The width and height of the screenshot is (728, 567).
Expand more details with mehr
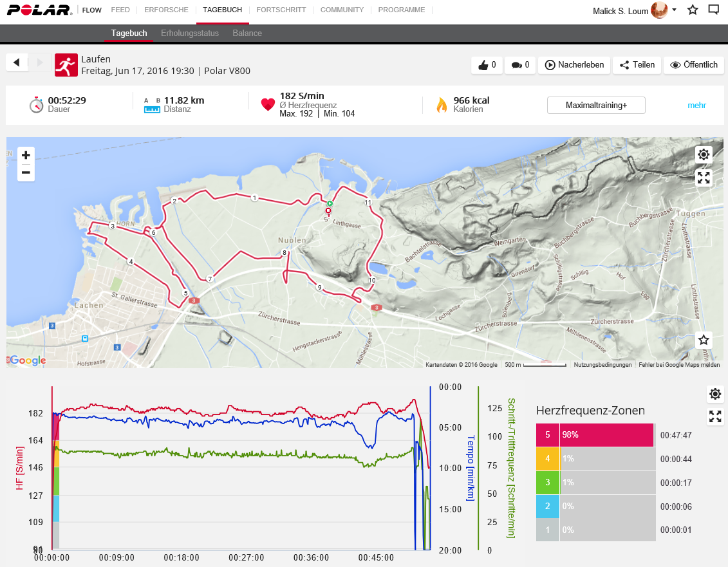[x=696, y=106]
